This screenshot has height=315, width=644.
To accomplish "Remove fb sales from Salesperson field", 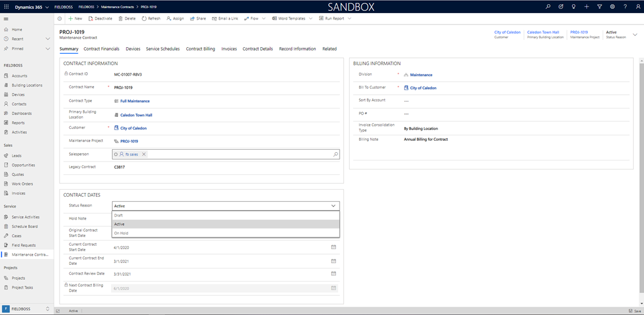I will (x=144, y=155).
